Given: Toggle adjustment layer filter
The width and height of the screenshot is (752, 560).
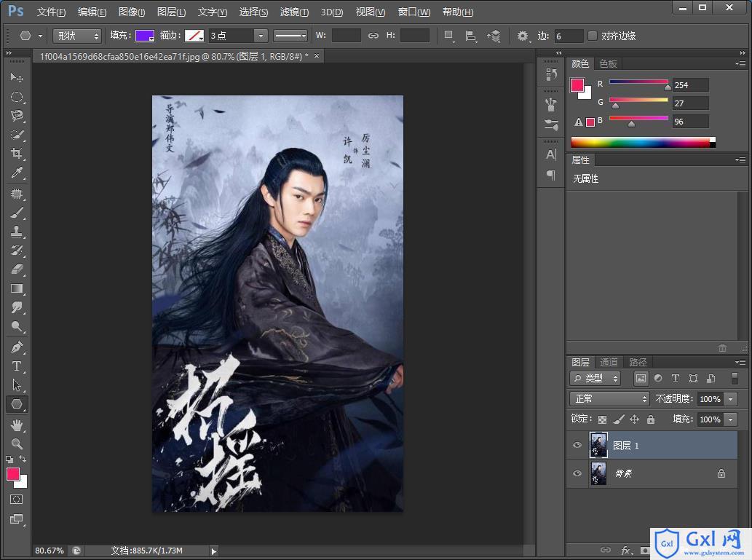Looking at the screenshot, I should 658,378.
